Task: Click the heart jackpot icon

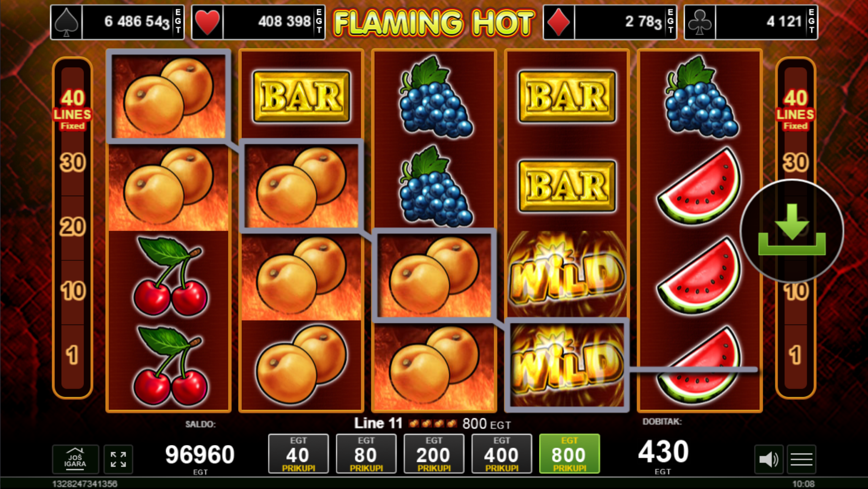Action: tap(207, 22)
